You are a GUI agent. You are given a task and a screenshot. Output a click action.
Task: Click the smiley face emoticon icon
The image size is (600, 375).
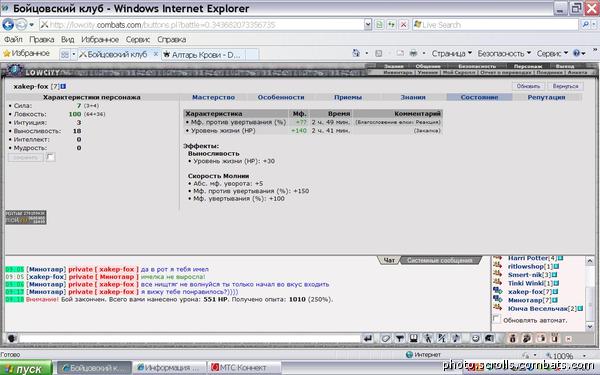click(x=476, y=338)
